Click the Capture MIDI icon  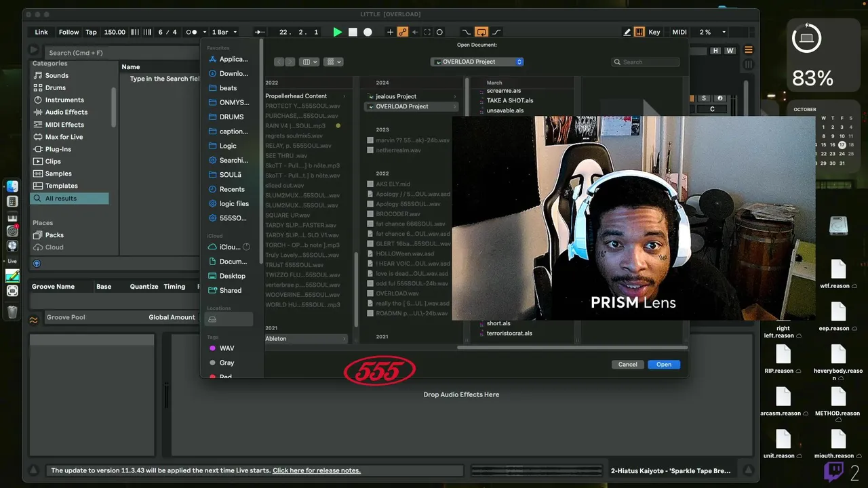point(427,32)
